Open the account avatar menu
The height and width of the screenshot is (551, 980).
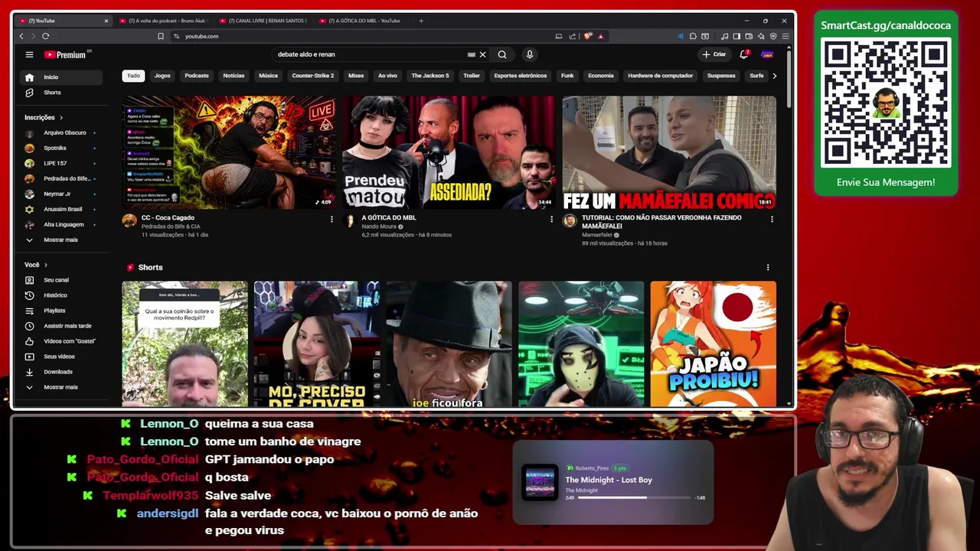(x=767, y=54)
